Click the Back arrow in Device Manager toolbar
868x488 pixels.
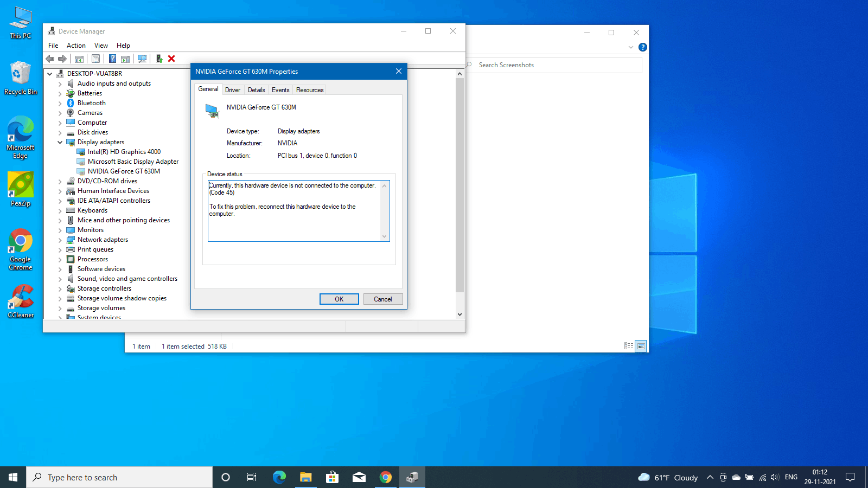50,59
